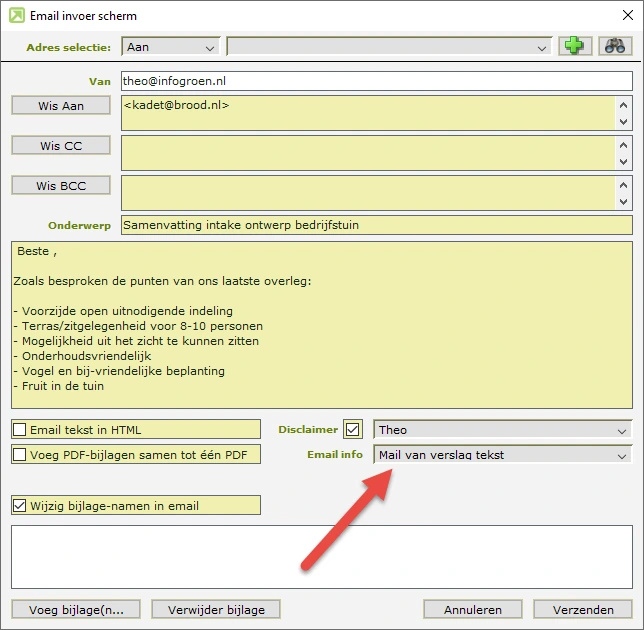Click the Verzenden button
644x630 pixels.
pos(582,609)
